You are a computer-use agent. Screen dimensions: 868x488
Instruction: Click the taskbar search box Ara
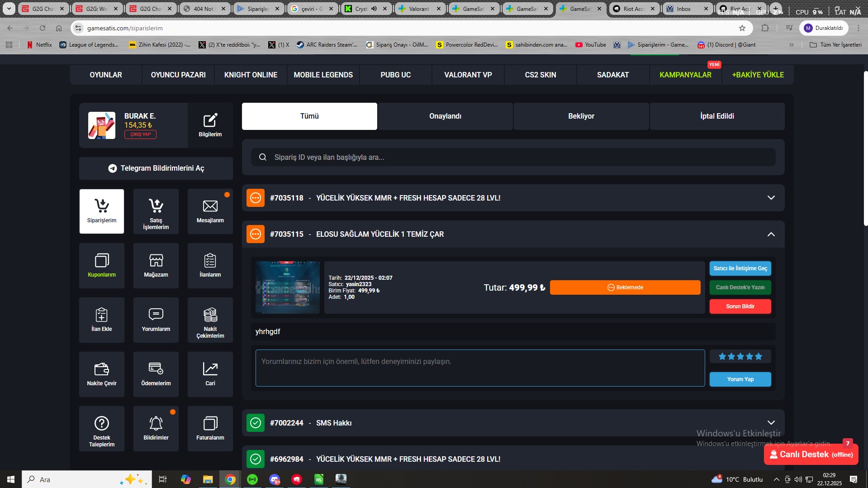point(86,479)
